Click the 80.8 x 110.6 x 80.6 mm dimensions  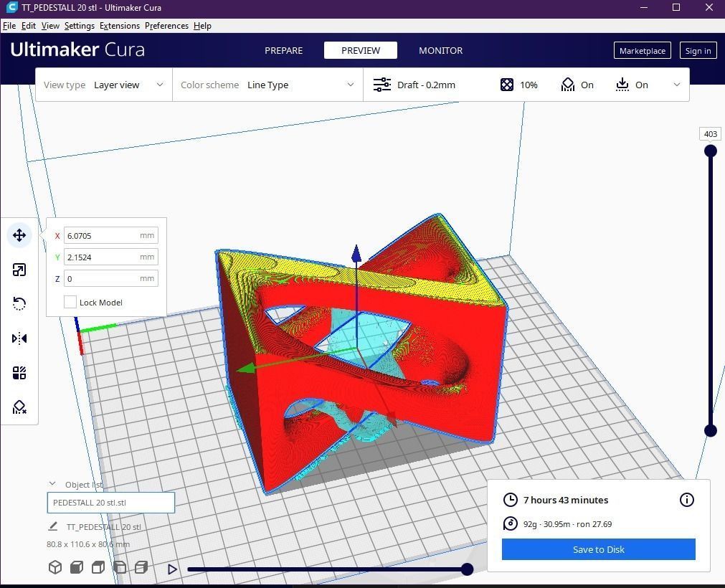88,544
